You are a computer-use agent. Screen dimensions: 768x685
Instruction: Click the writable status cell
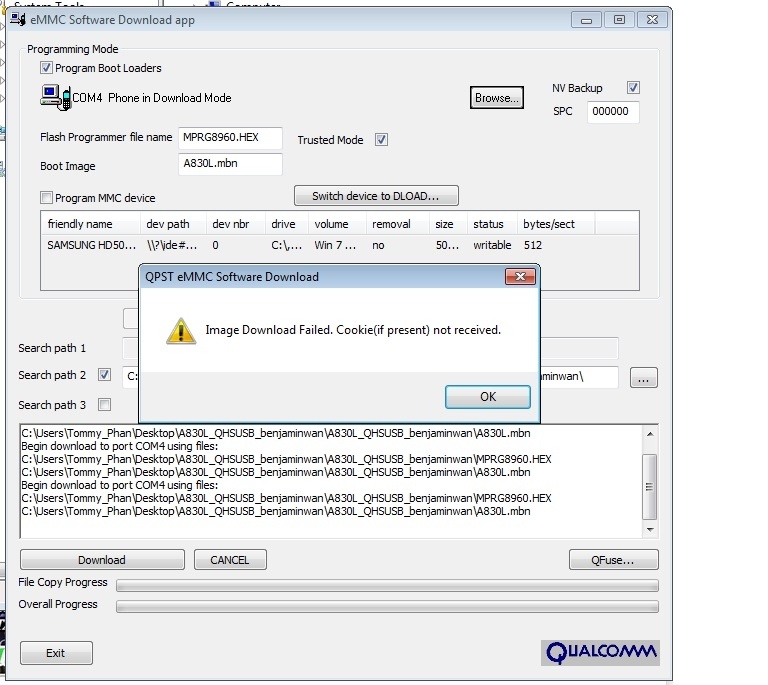click(x=492, y=245)
